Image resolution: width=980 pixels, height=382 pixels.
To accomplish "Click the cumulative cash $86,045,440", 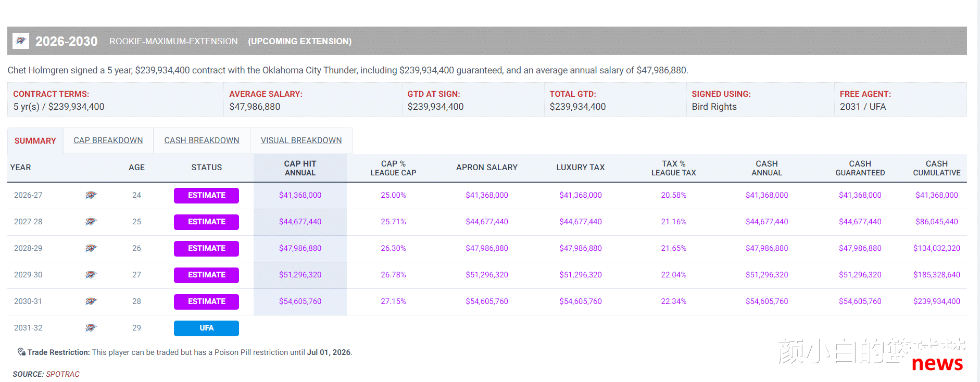I will coord(937,222).
